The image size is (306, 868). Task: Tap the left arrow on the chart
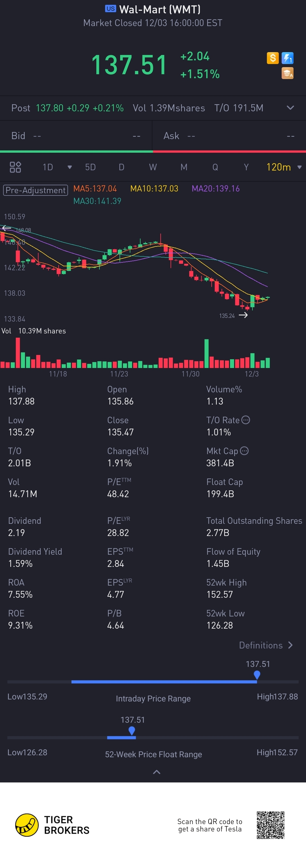pyautogui.click(x=7, y=228)
